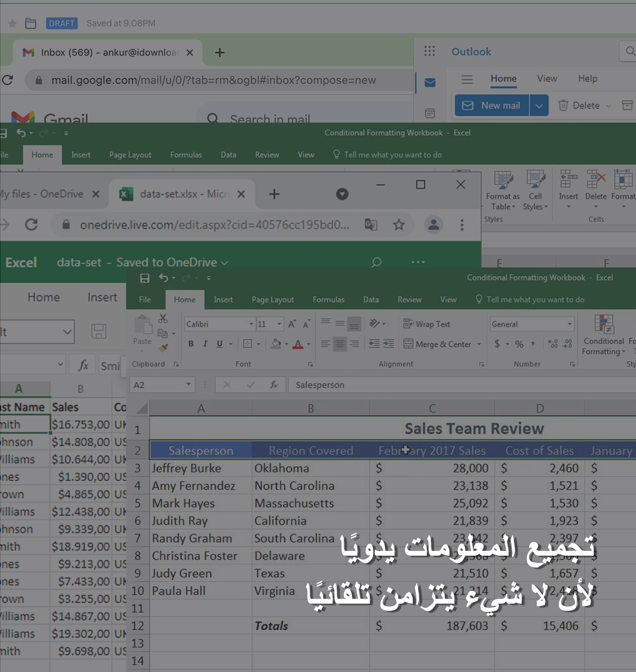
Task: Select the Format Painter brush icon
Action: click(163, 348)
